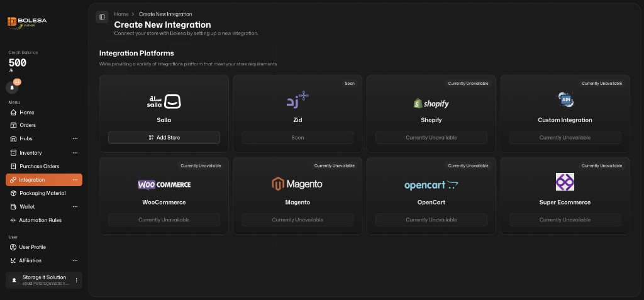644x300 pixels.
Task: Click the Super Ecommerce logo
Action: [x=565, y=182]
